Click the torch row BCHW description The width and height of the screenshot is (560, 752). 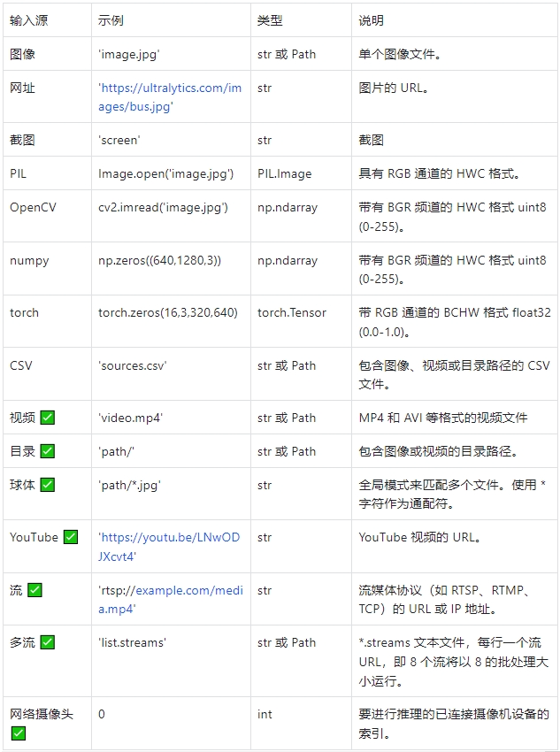(455, 322)
